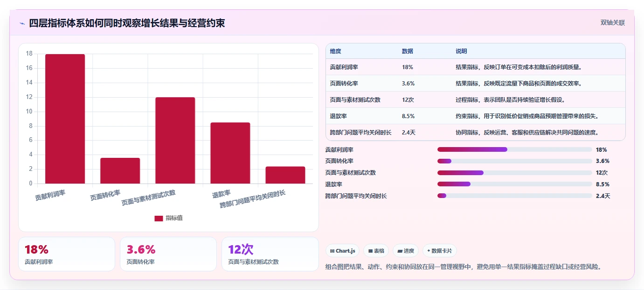Viewport: 644px width, 290px height.
Task: Click the 退款率 progress bar
Action: (515, 184)
